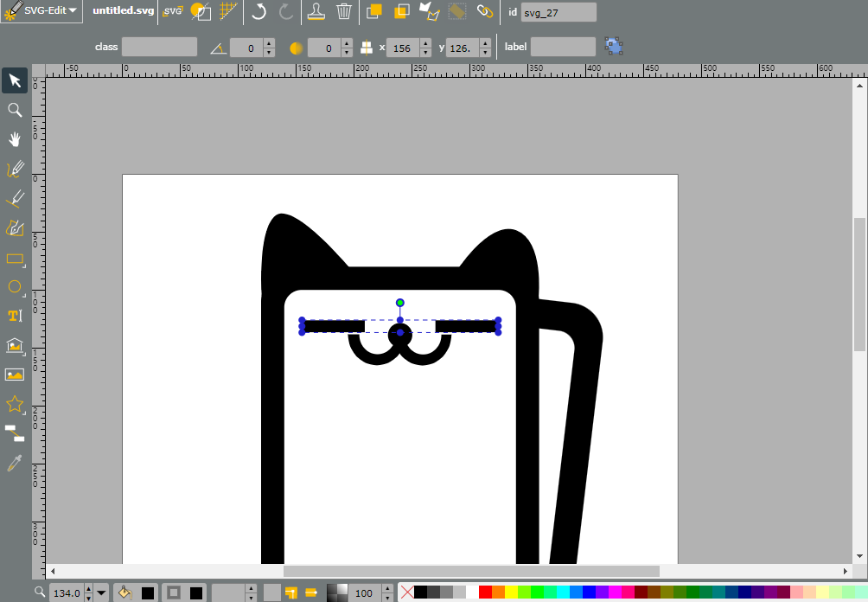Open the zoom level dropdown
Screen dimensions: 868x602
click(x=101, y=593)
